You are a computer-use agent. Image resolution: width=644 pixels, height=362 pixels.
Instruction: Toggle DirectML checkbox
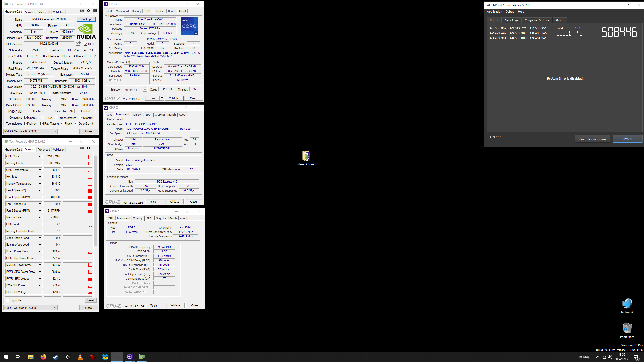coord(80,118)
